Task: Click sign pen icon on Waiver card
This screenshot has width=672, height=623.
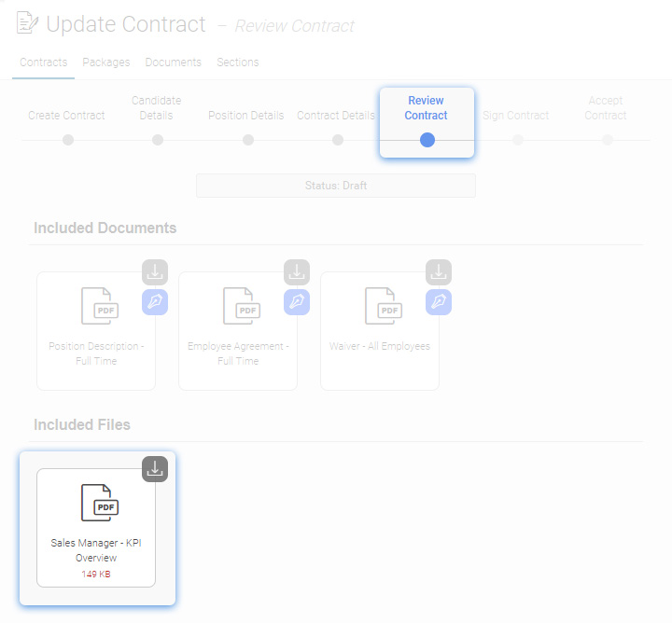Action: click(439, 302)
